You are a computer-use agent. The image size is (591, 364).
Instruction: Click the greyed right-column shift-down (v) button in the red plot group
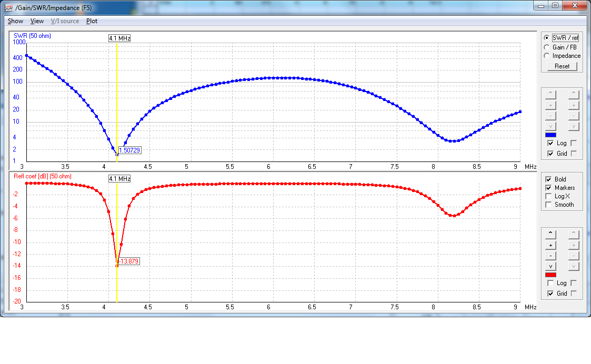tap(574, 266)
